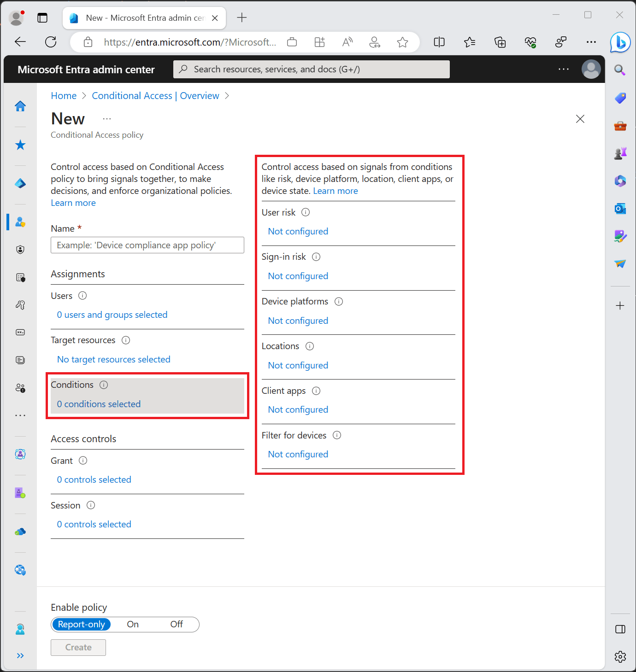Launch Games panel from the Edge sidebar
636x672 pixels.
620,153
